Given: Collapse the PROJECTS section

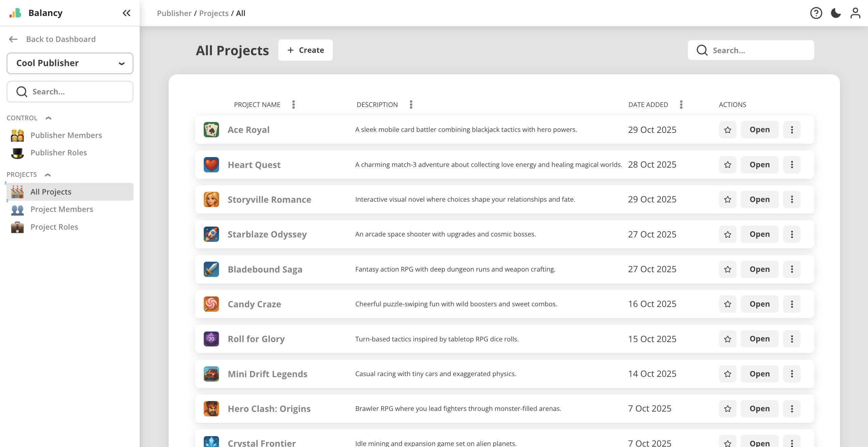Looking at the screenshot, I should tap(47, 174).
